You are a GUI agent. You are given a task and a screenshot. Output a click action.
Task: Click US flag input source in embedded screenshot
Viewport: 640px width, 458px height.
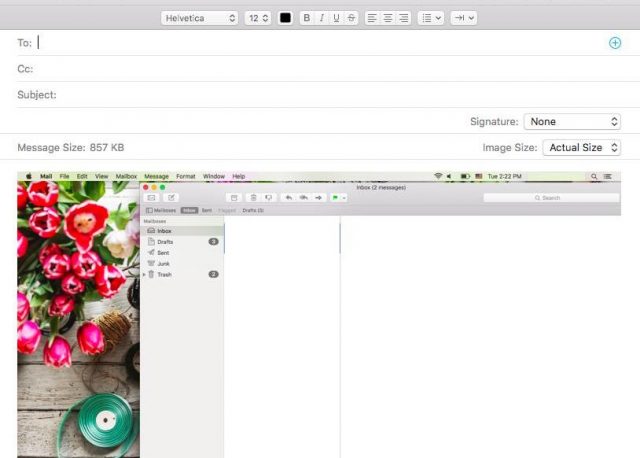click(479, 176)
